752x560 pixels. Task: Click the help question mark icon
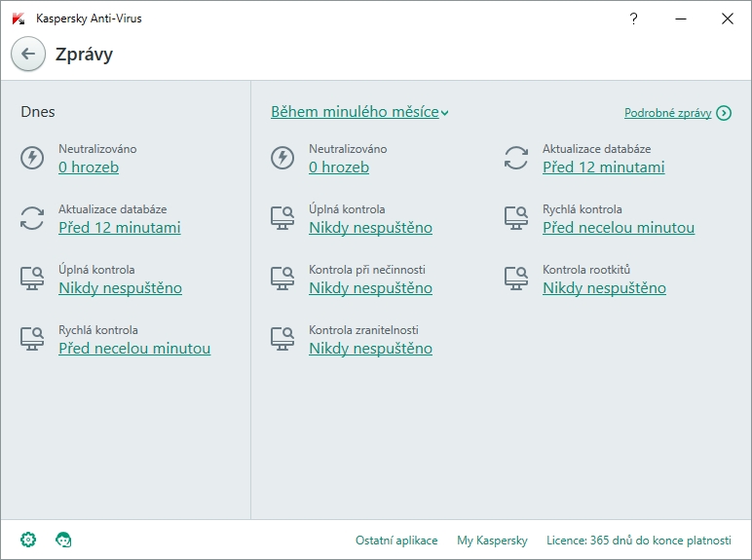click(634, 19)
